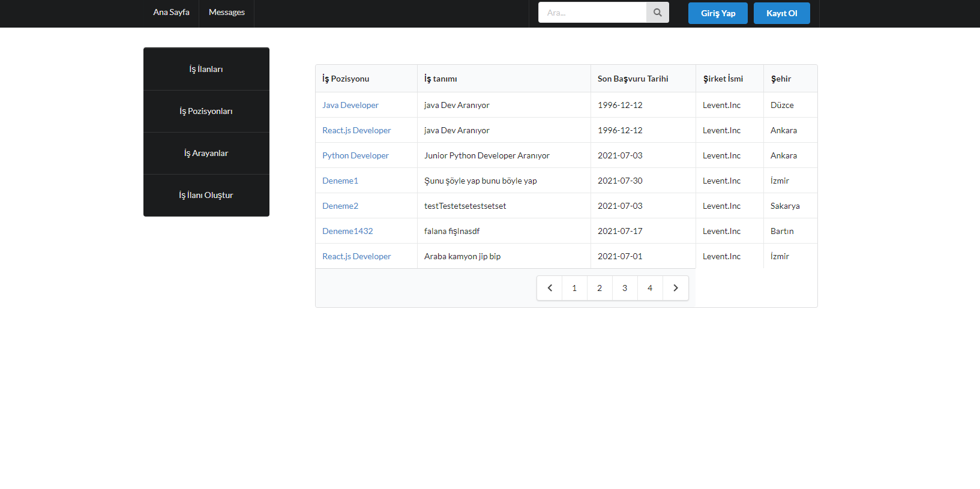Click the Düzce city cell
980x489 pixels.
(790, 105)
